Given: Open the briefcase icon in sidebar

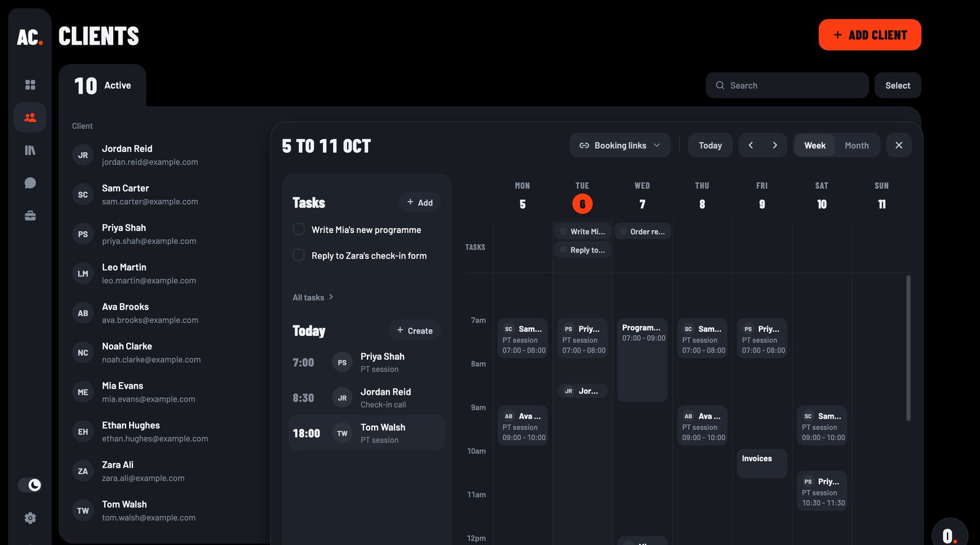Looking at the screenshot, I should (x=30, y=216).
